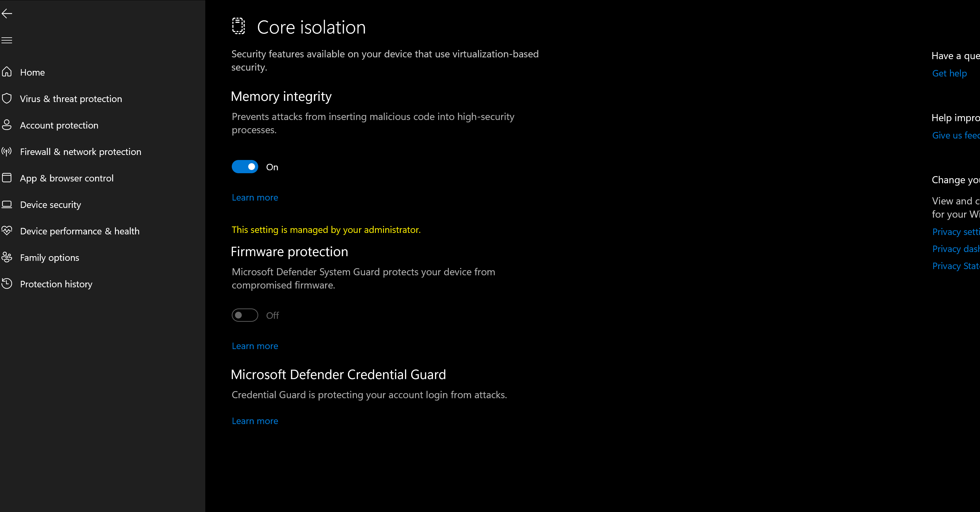This screenshot has height=512, width=980.
Task: Click the App & browser control window icon
Action: 7,178
